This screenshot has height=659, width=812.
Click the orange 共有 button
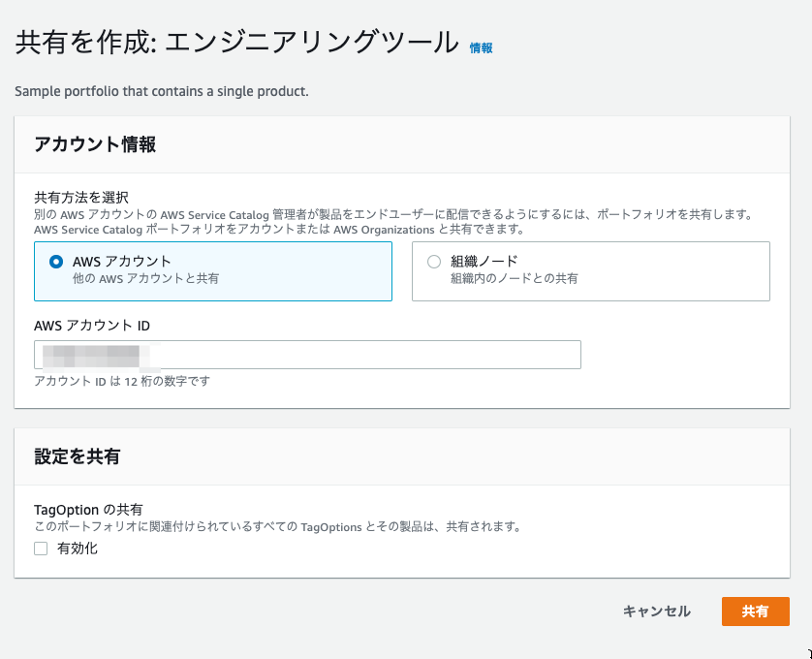pos(756,612)
